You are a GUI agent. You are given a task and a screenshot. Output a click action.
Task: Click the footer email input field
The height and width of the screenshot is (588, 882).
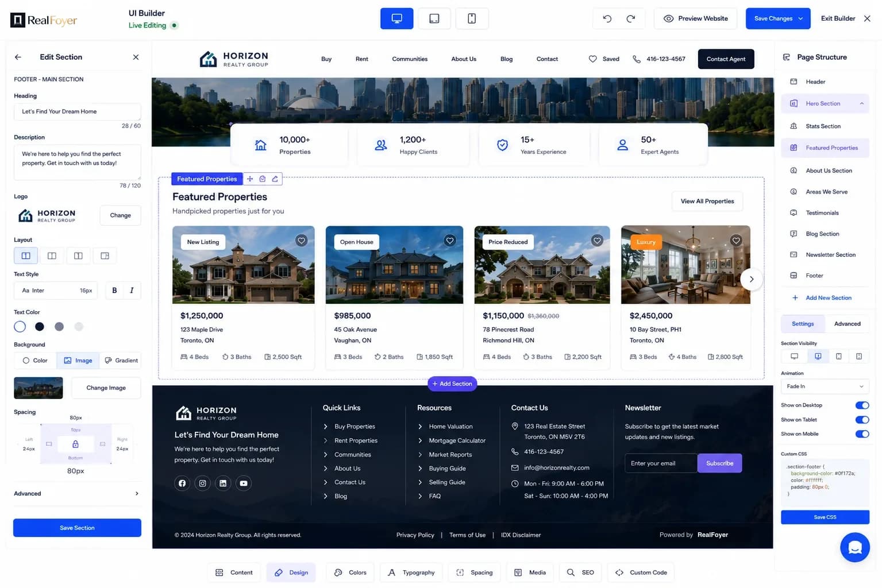tap(661, 463)
